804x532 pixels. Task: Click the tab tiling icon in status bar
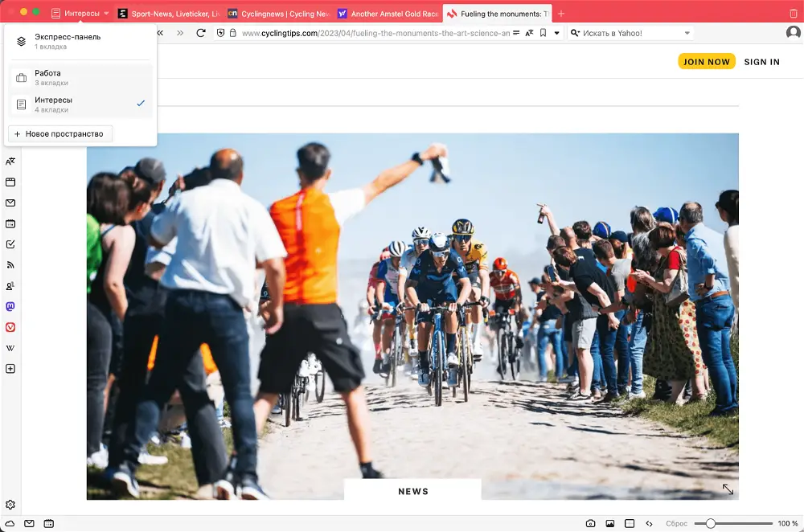[x=630, y=523]
